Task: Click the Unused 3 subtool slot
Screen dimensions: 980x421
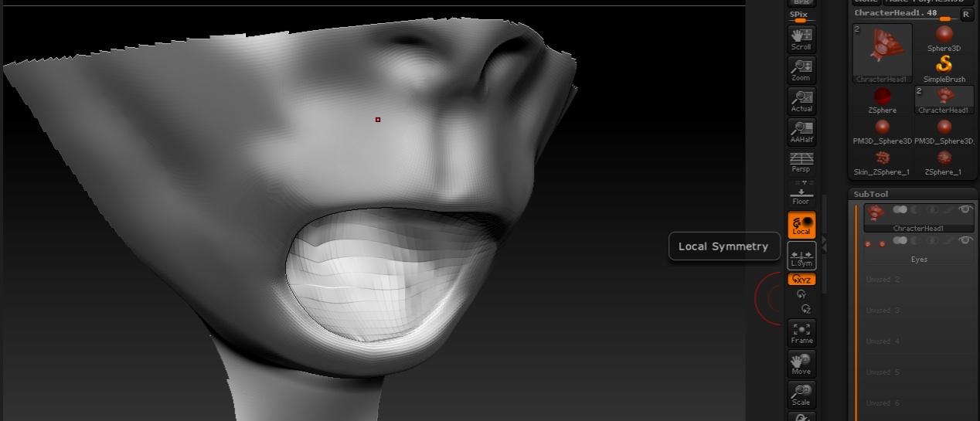Action: click(919, 311)
